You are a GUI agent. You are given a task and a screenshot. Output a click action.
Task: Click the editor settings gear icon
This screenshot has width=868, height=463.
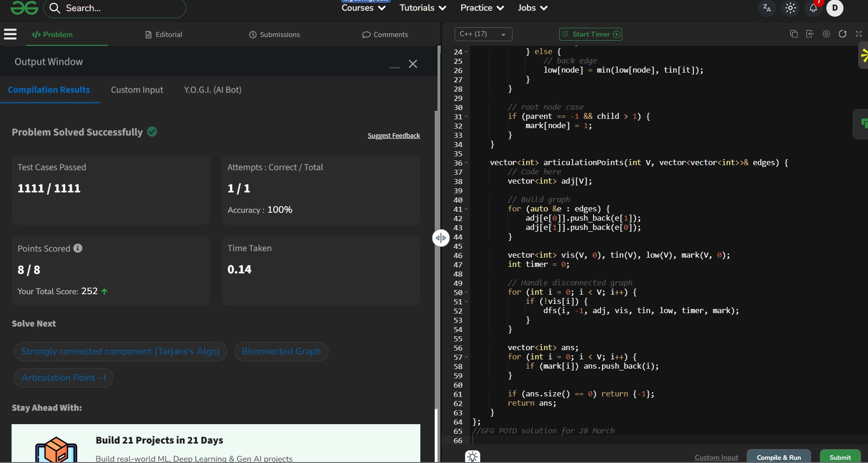click(826, 34)
